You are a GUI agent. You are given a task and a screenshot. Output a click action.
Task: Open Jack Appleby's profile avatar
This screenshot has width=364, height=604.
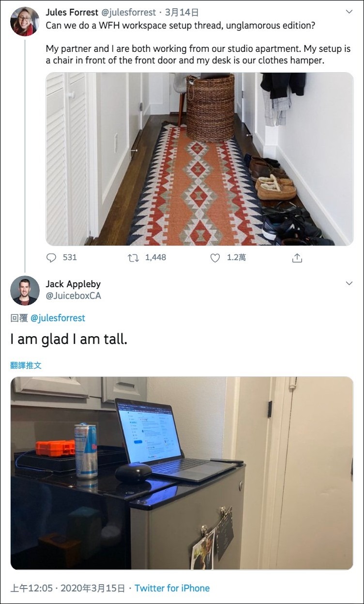[x=25, y=290]
